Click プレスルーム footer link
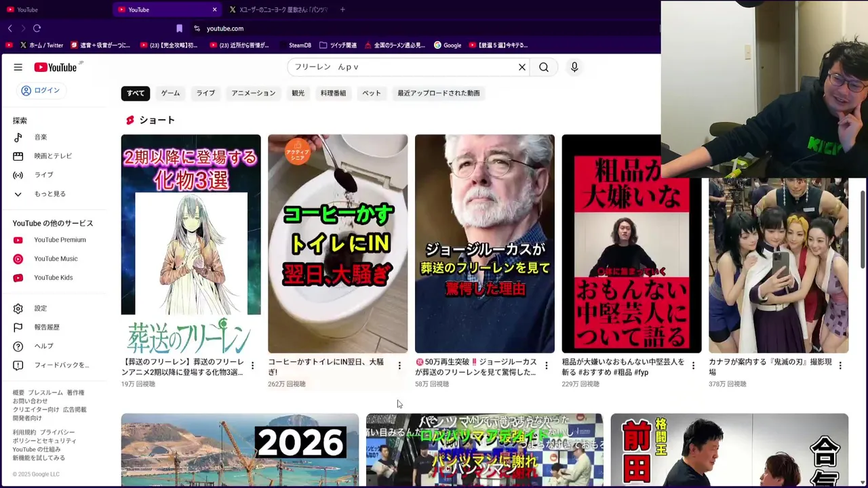Image resolution: width=868 pixels, height=488 pixels. click(45, 393)
